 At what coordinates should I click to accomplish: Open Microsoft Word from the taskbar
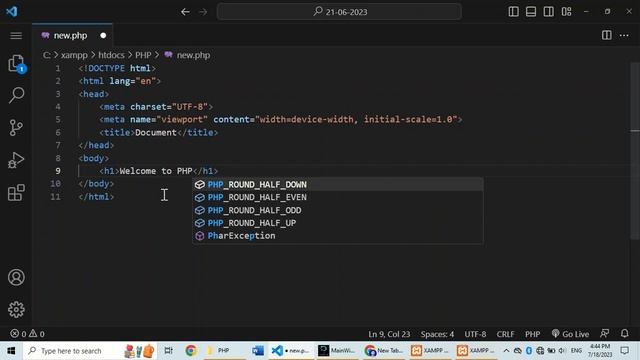pyautogui.click(x=258, y=351)
